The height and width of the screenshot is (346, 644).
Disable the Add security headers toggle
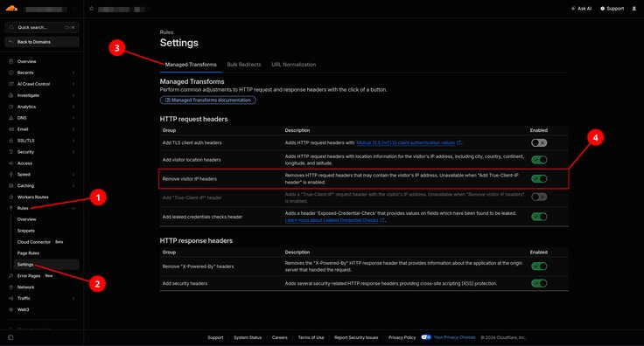click(539, 283)
